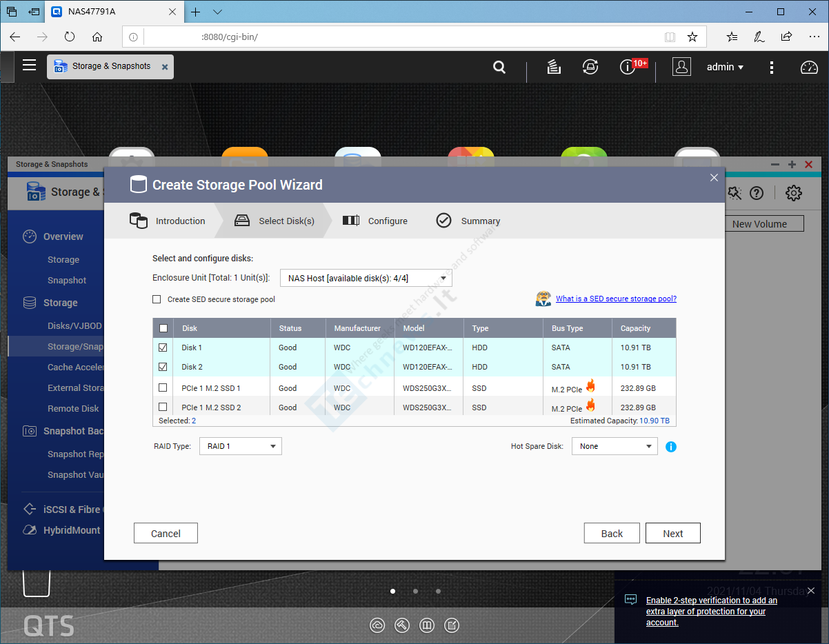
Task: Click the trash bin icon on desktop
Action: pyautogui.click(x=37, y=583)
